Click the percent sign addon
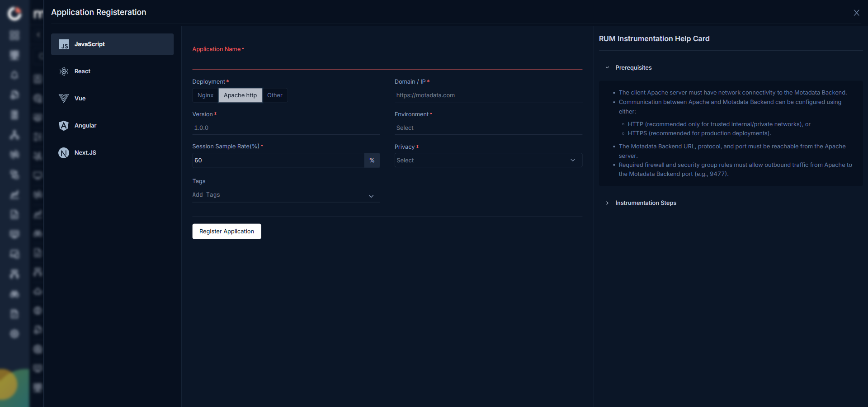 (372, 161)
